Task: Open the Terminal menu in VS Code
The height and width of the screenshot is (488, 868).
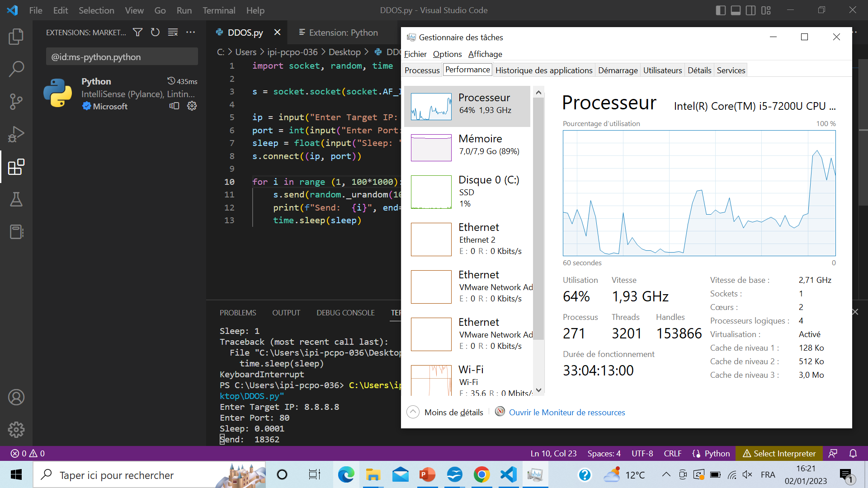Action: (219, 10)
